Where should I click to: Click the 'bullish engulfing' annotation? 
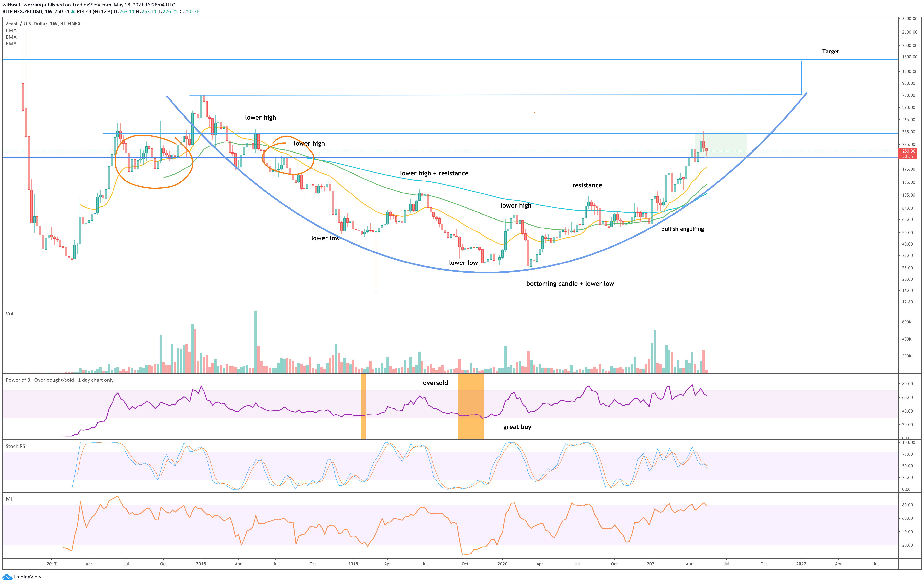point(682,229)
